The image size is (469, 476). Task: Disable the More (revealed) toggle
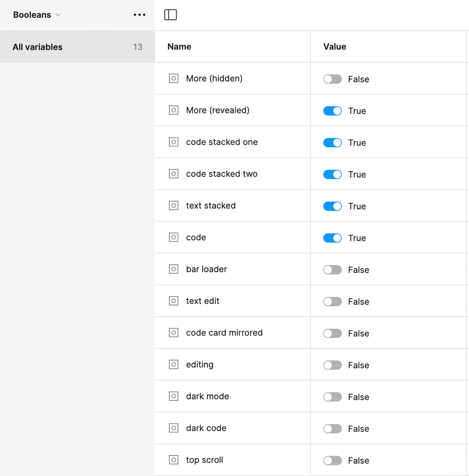coord(333,111)
